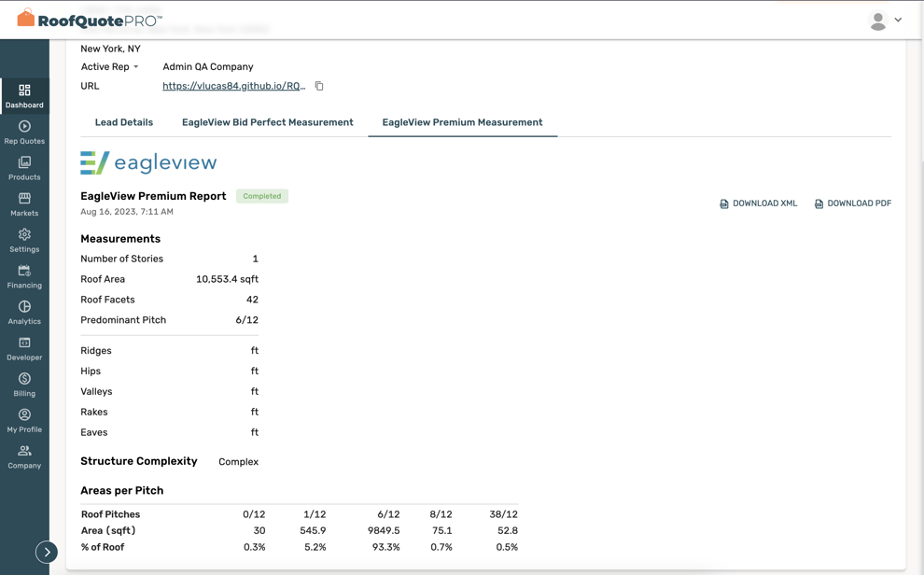Viewport: 924px width, 575px height.
Task: Click the 0/12 percent value 0.3%
Action: click(x=255, y=547)
